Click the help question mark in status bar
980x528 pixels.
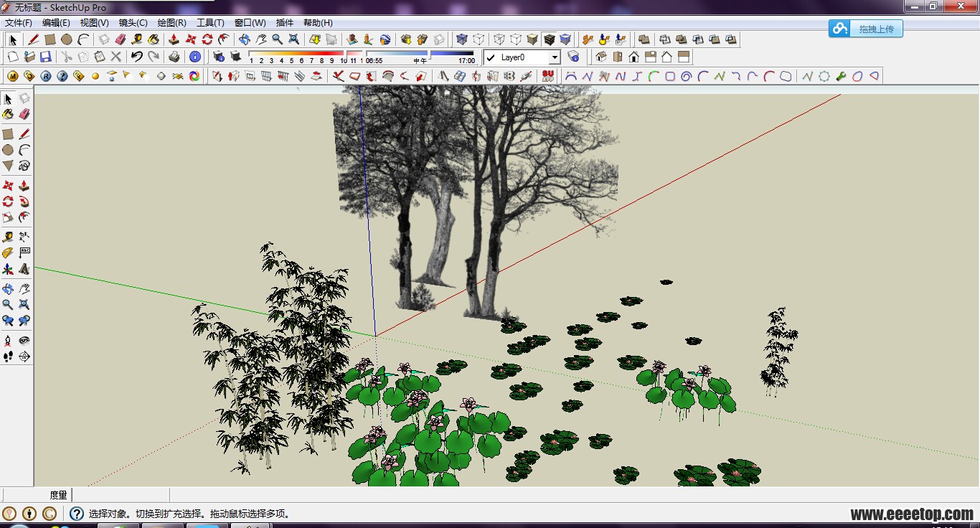76,513
